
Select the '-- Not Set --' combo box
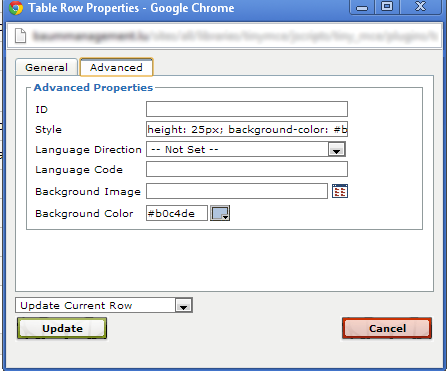(246, 150)
